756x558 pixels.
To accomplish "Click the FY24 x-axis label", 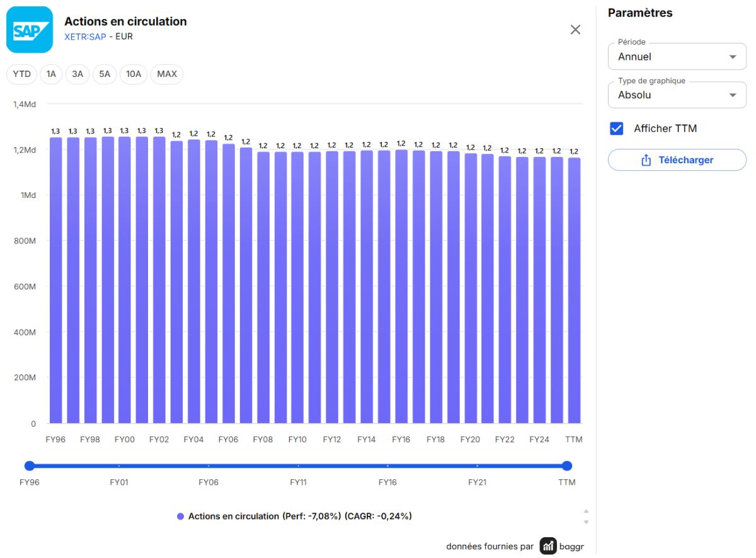I will (x=539, y=439).
